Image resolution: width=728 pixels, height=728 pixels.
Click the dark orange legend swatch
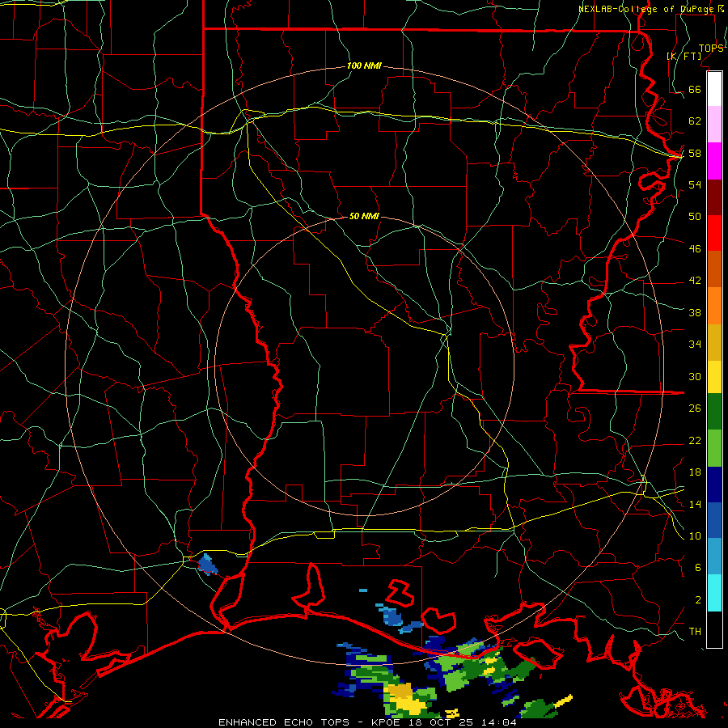[x=714, y=269]
